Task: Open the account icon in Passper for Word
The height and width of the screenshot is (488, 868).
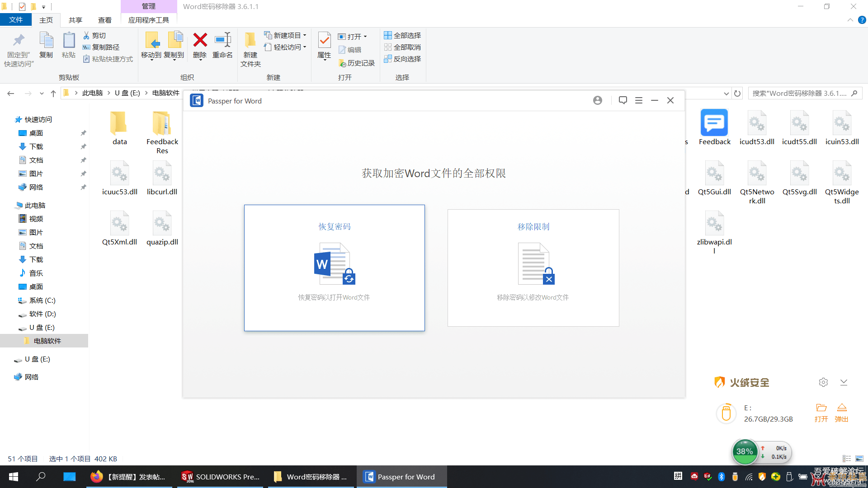Action: point(598,100)
